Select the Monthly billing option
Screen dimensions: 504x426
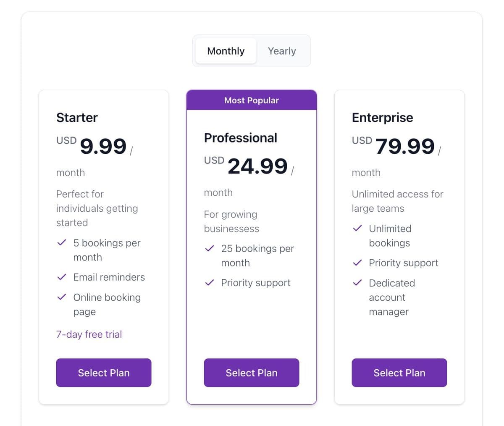[226, 51]
